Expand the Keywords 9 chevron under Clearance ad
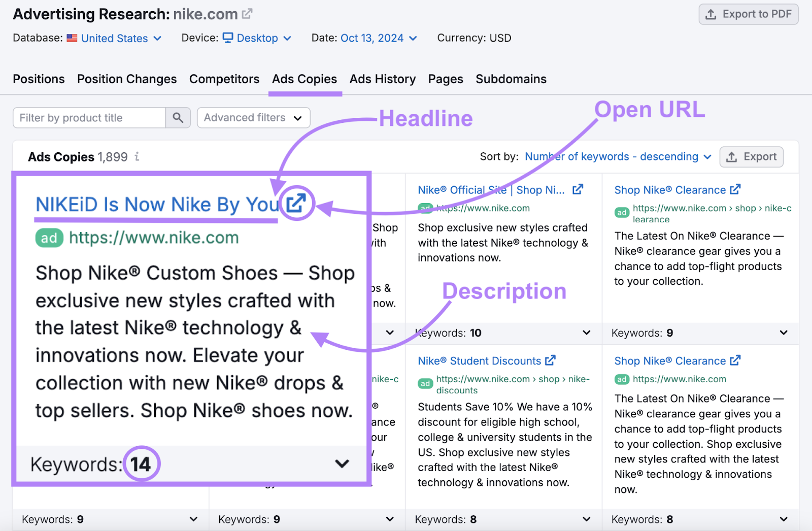Screen dimensions: 812x531 point(784,333)
